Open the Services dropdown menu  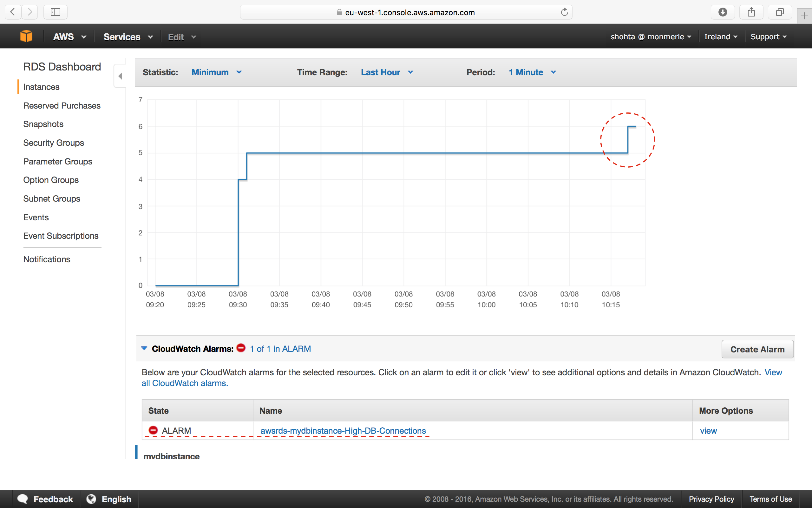[128, 37]
